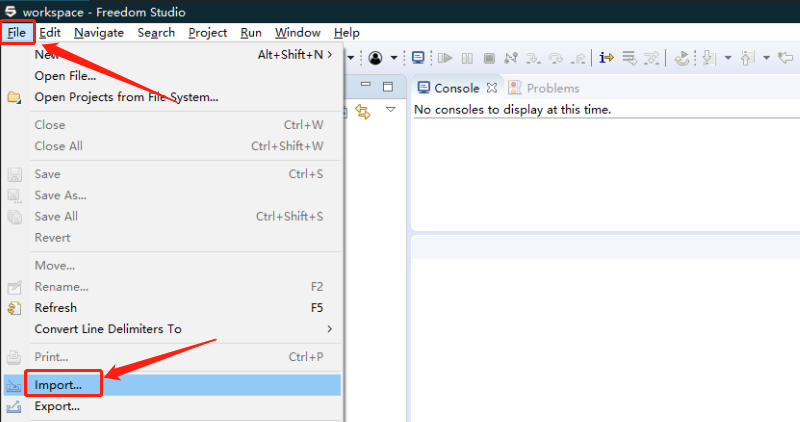This screenshot has width=800, height=422.
Task: Click the Step Over toolbar icon
Action: [555, 58]
